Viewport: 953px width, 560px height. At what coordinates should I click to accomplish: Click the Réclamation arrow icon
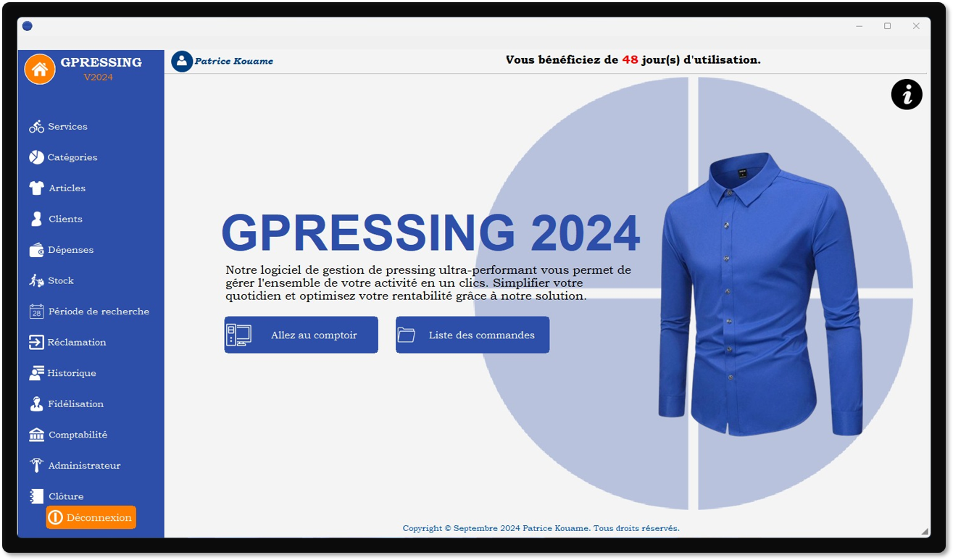click(x=36, y=342)
